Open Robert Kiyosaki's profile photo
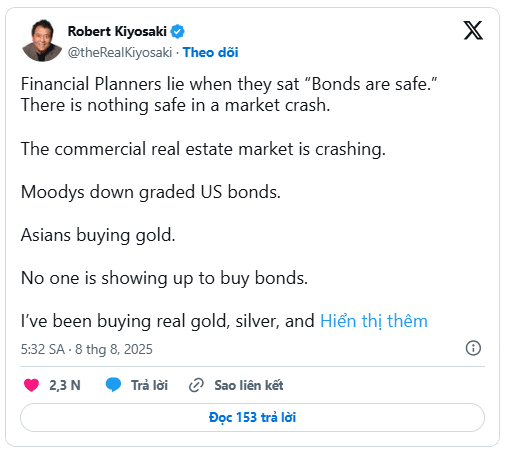Screen dimensions: 509x453 42,40
